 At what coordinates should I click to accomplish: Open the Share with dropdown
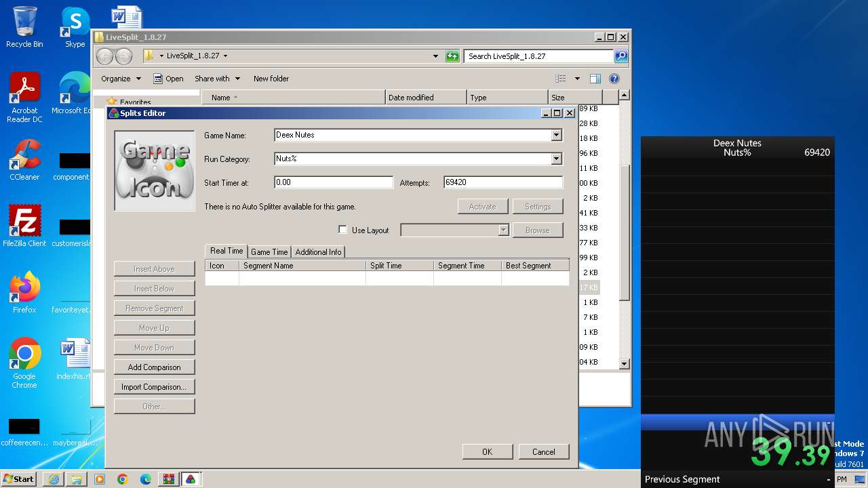pyautogui.click(x=217, y=79)
